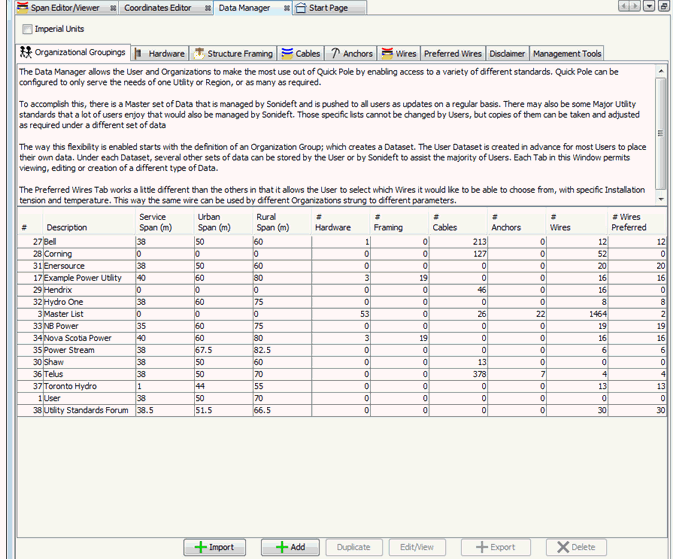Select the Power Stream row
673x559 pixels.
pyautogui.click(x=342, y=350)
